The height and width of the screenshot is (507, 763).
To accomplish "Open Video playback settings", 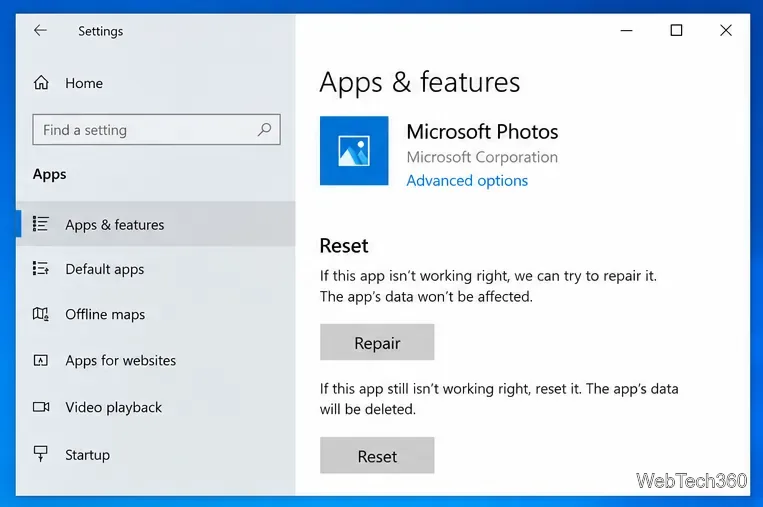I will tap(156, 407).
